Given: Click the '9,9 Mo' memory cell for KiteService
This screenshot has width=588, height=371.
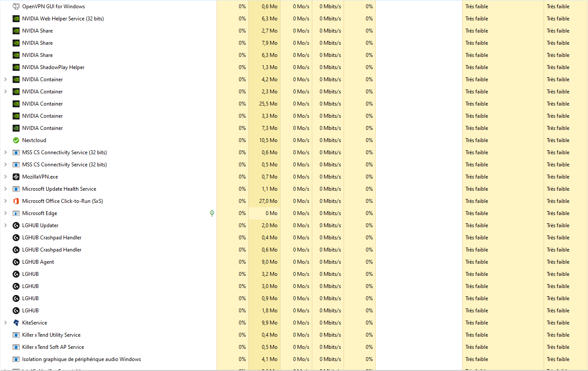Looking at the screenshot, I should [264, 323].
